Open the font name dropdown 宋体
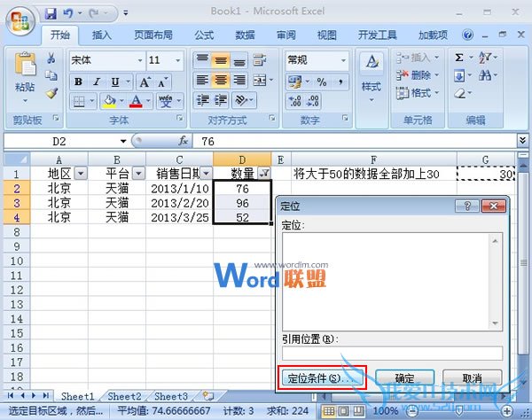This screenshot has height=420, width=532. [140, 60]
